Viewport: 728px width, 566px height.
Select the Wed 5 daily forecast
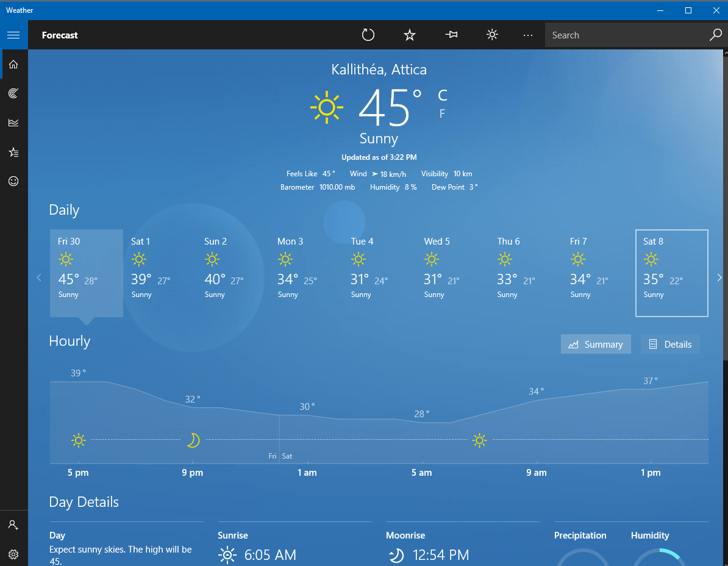coord(452,273)
